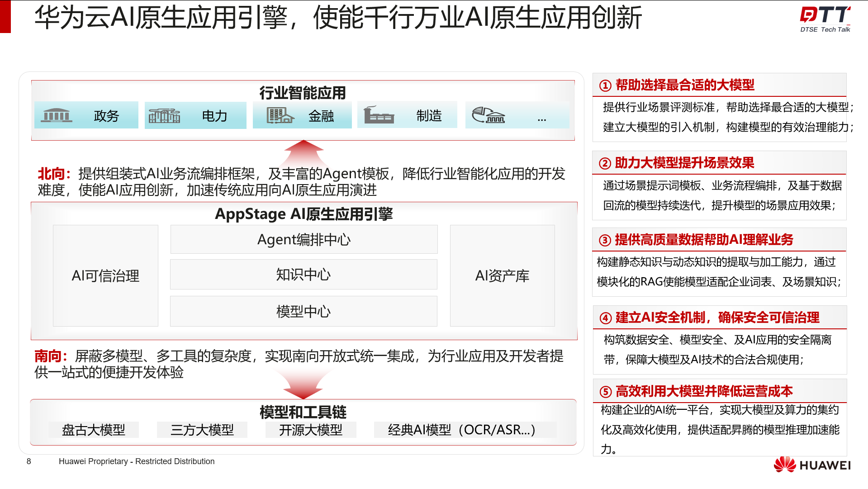
Task: Click the red 北向 label
Action: [x=54, y=174]
